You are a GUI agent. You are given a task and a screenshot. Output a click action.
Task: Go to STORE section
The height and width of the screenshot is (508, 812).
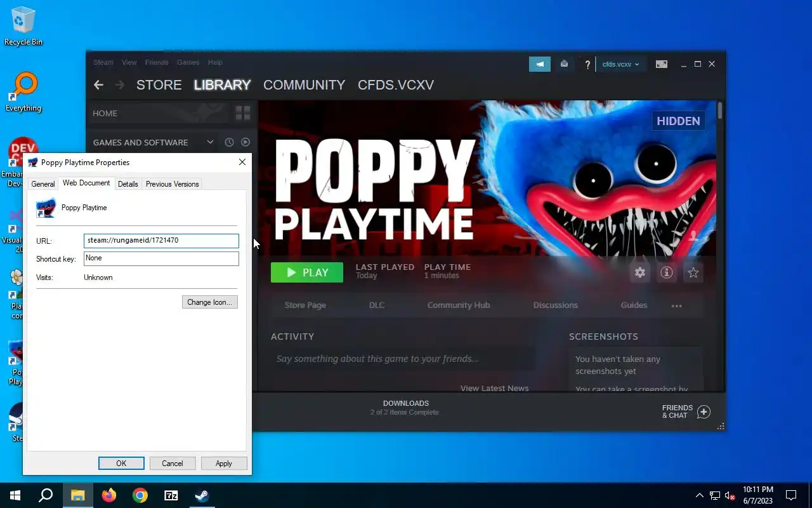(x=159, y=84)
